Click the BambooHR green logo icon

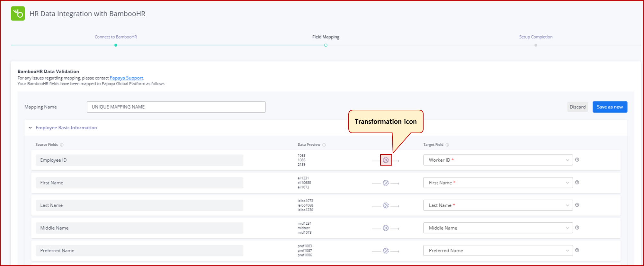18,13
